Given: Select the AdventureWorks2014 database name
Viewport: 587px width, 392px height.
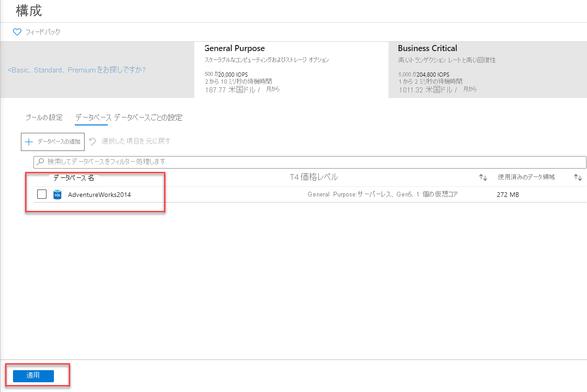Looking at the screenshot, I should coord(99,195).
